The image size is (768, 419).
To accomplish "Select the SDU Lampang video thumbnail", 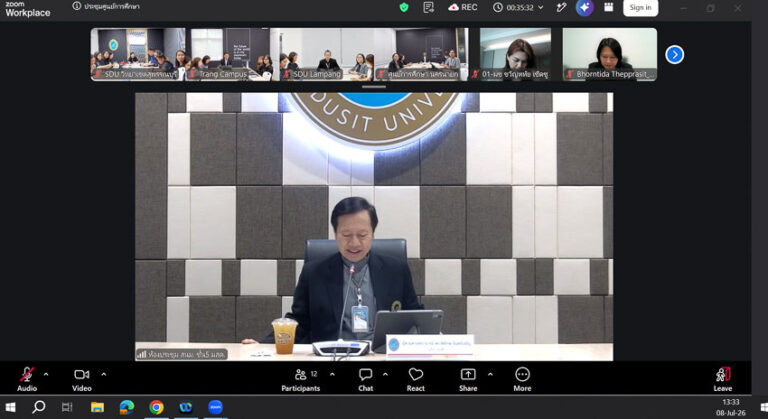I will (x=326, y=54).
